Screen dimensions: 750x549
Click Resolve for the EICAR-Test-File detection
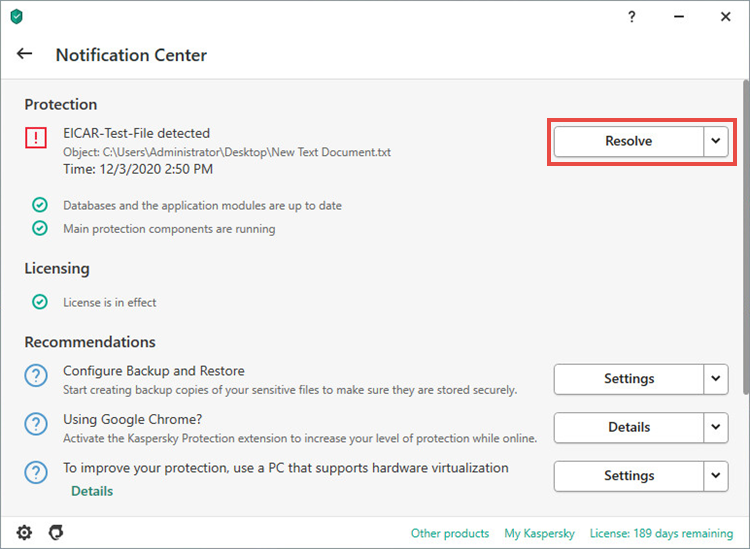click(629, 141)
